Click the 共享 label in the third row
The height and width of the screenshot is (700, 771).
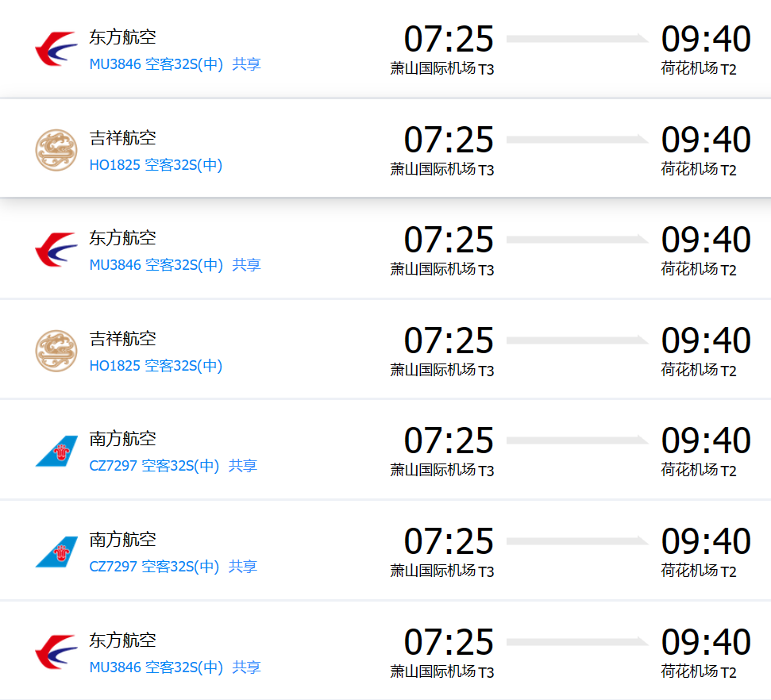click(x=246, y=265)
